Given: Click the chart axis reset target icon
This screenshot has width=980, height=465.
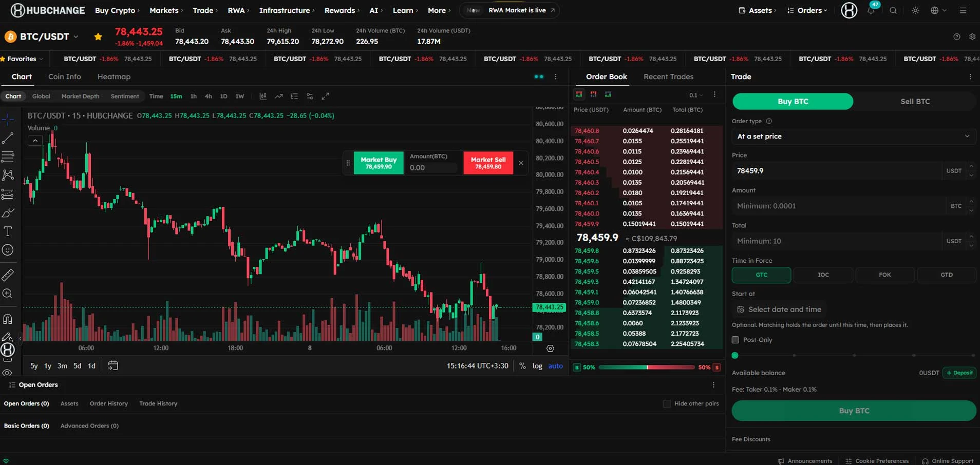Looking at the screenshot, I should coord(550,348).
